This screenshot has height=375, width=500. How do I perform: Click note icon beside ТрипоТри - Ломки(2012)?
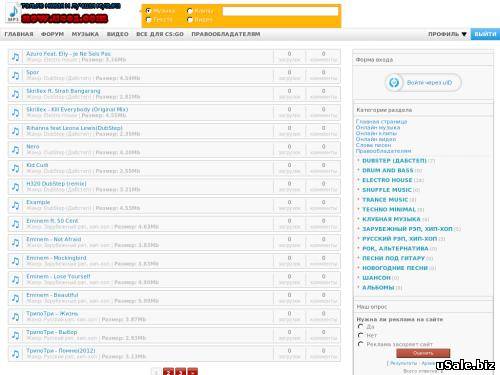15,354
